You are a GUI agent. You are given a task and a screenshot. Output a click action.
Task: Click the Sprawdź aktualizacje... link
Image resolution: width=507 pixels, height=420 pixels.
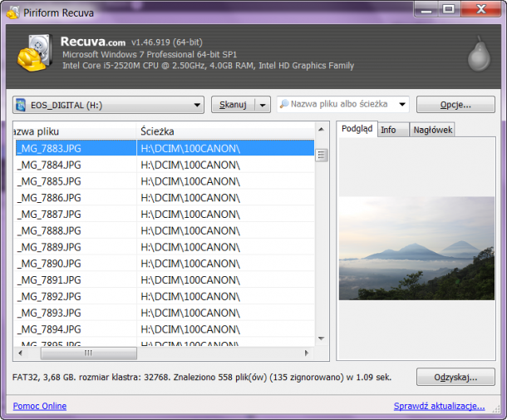(x=439, y=406)
